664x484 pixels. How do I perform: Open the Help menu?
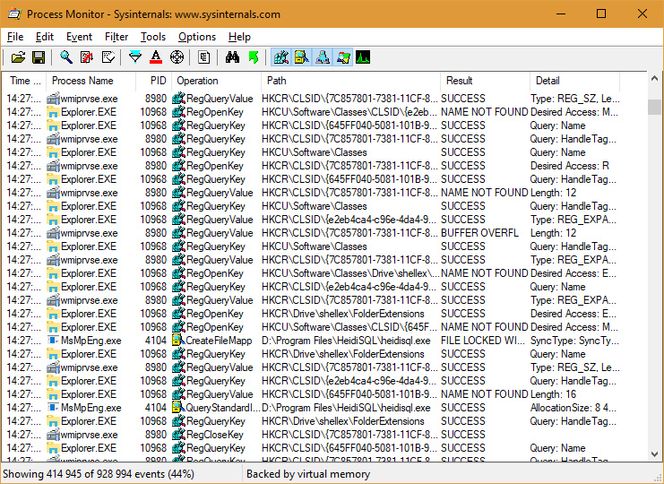(x=239, y=37)
